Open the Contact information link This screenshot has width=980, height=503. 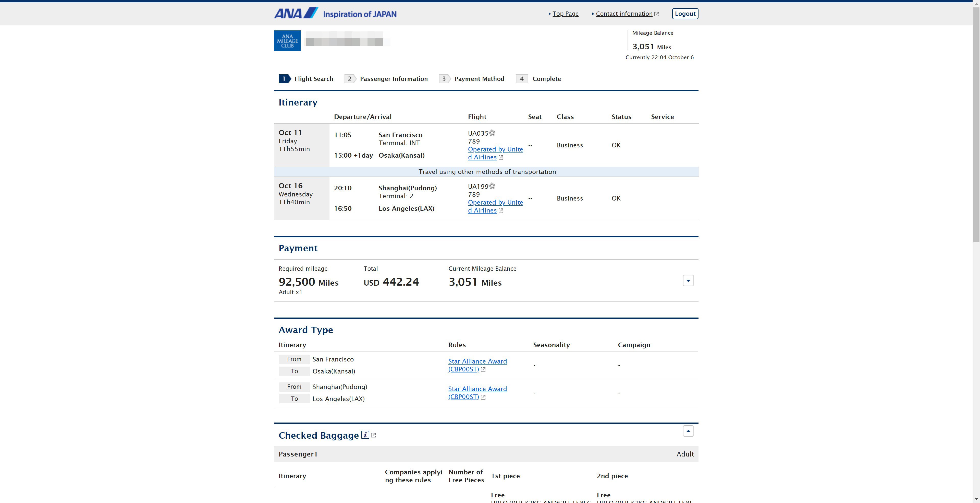click(x=624, y=14)
